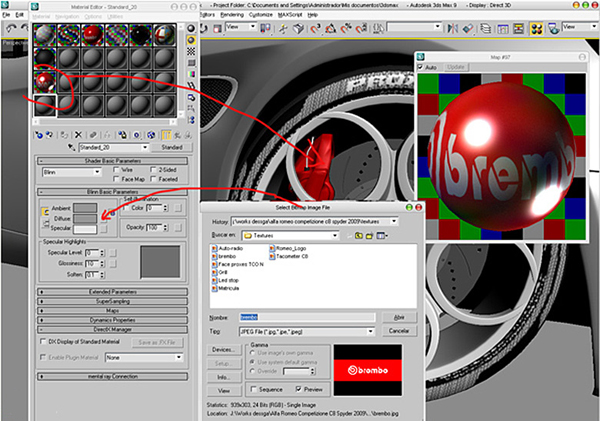Click Material Effects Channel icon
600x421 pixels.
[137, 135]
